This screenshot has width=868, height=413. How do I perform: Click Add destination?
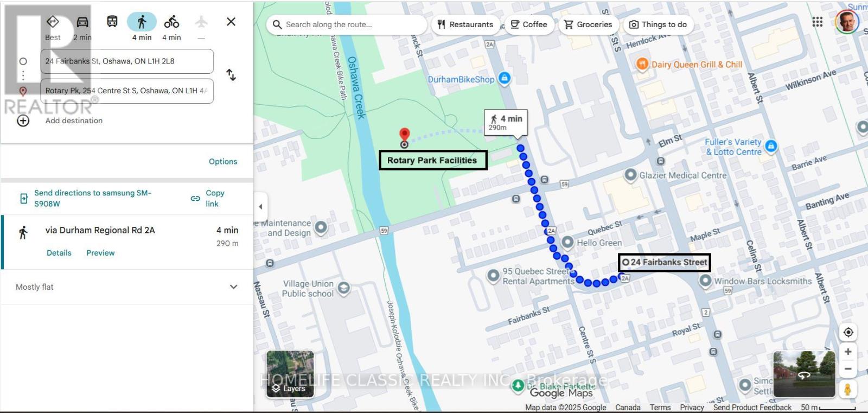pos(74,120)
